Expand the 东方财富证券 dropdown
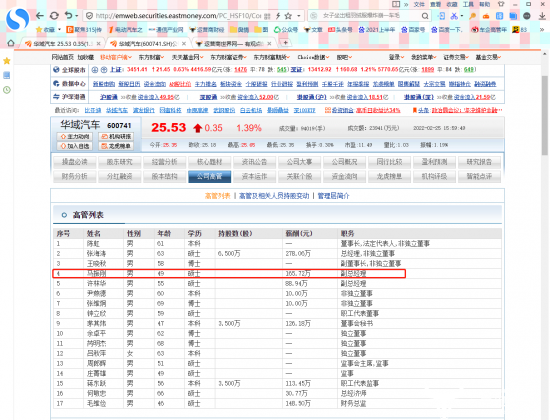Image resolution: width=550 pixels, height=420 pixels. (x=228, y=57)
